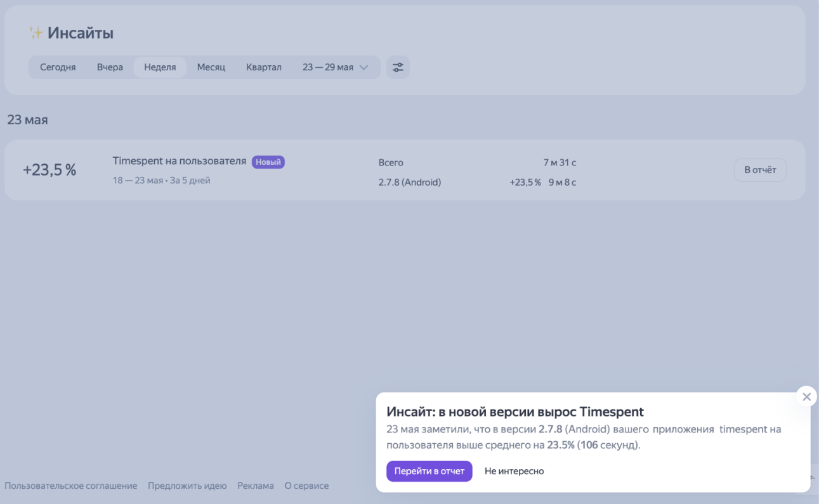Click the 7 м 31 с total value
The height and width of the screenshot is (504, 819).
tap(560, 163)
